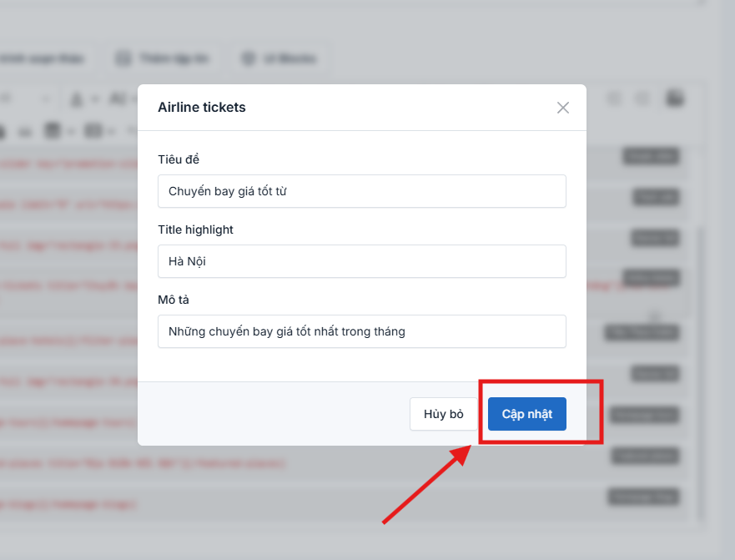Click the partially visible blurred button at top-left
The width and height of the screenshot is (735, 560).
pyautogui.click(x=44, y=58)
